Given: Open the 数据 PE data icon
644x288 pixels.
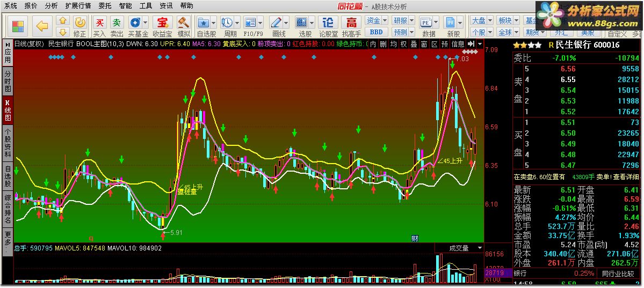Looking at the screenshot, I should coord(426,22).
